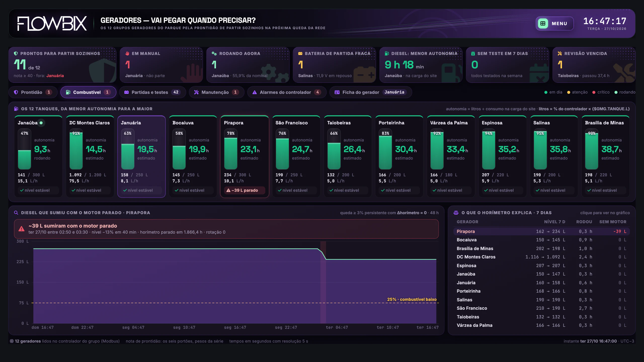Click the battery icon on Bateria de Partida Fraca
Viewport: 644px width, 362px height.
point(300,54)
